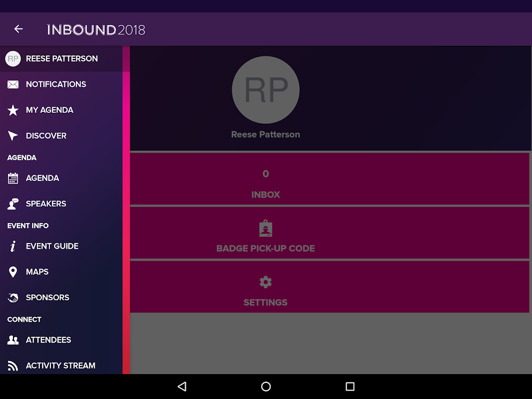Tap the back arrow in header

click(18, 29)
